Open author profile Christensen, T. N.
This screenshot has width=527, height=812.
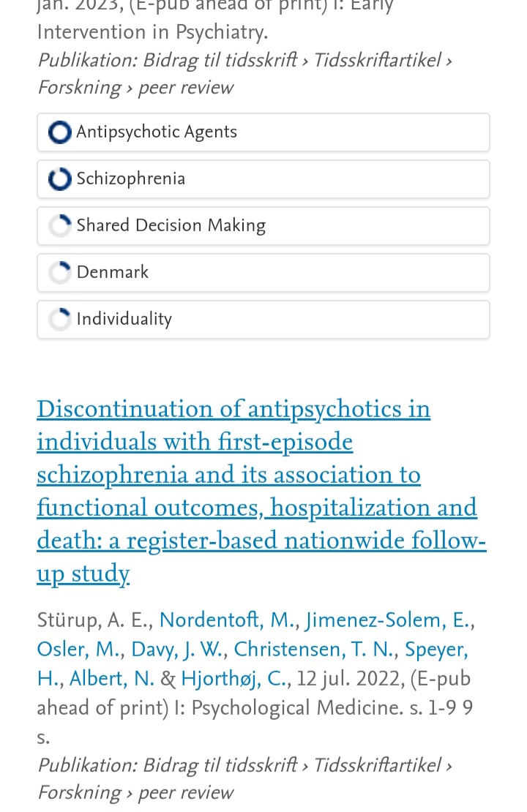point(314,649)
